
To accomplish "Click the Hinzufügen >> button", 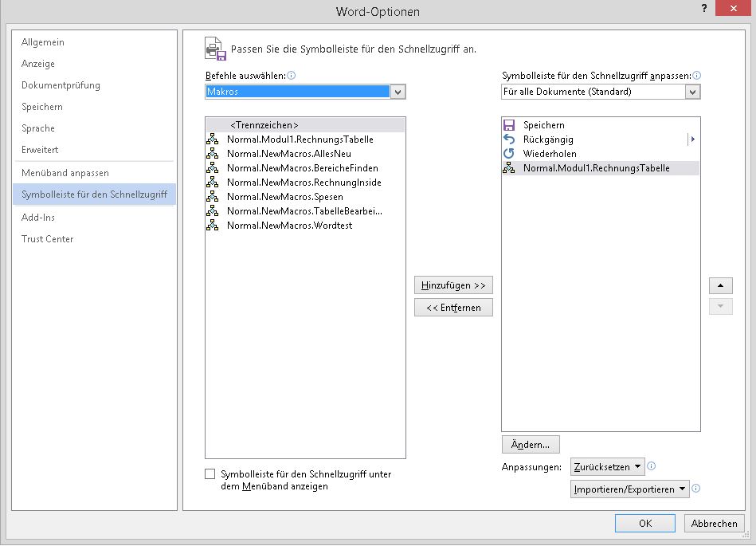I will (453, 285).
